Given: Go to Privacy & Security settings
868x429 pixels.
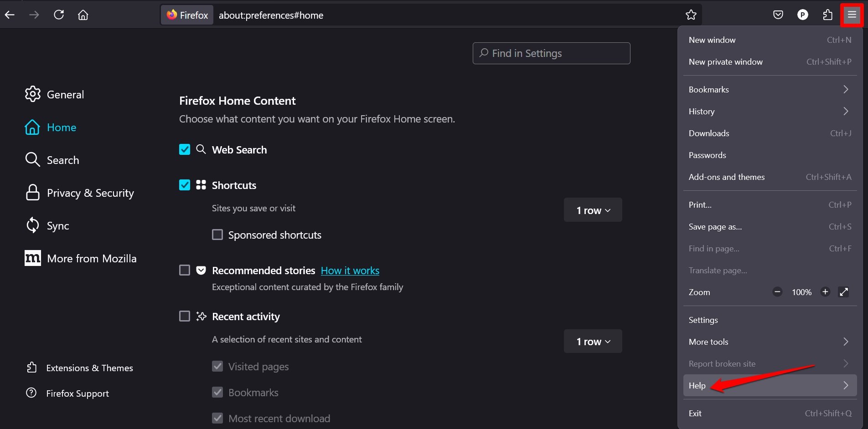Looking at the screenshot, I should pos(90,193).
